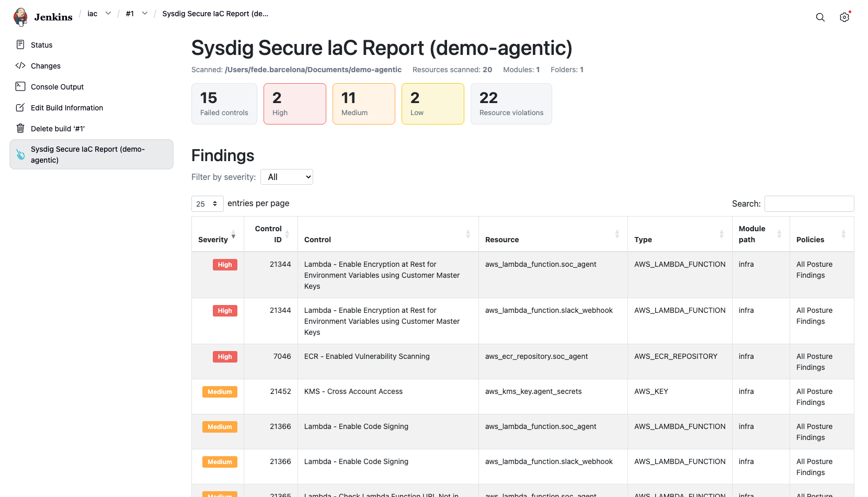Screen dimensions: 868x497
Task: Click the Sysdig shovel icon in the sidebar
Action: click(x=20, y=154)
